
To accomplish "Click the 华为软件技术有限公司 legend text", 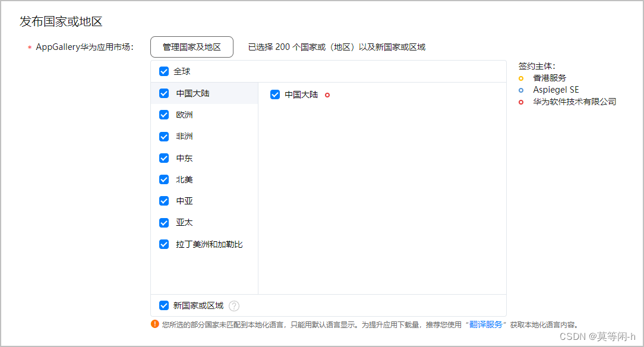I will [574, 102].
